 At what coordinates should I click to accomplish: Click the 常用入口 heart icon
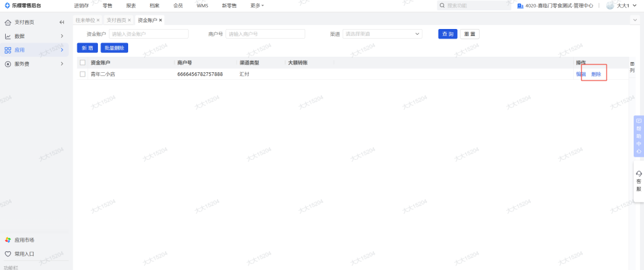tap(8, 254)
